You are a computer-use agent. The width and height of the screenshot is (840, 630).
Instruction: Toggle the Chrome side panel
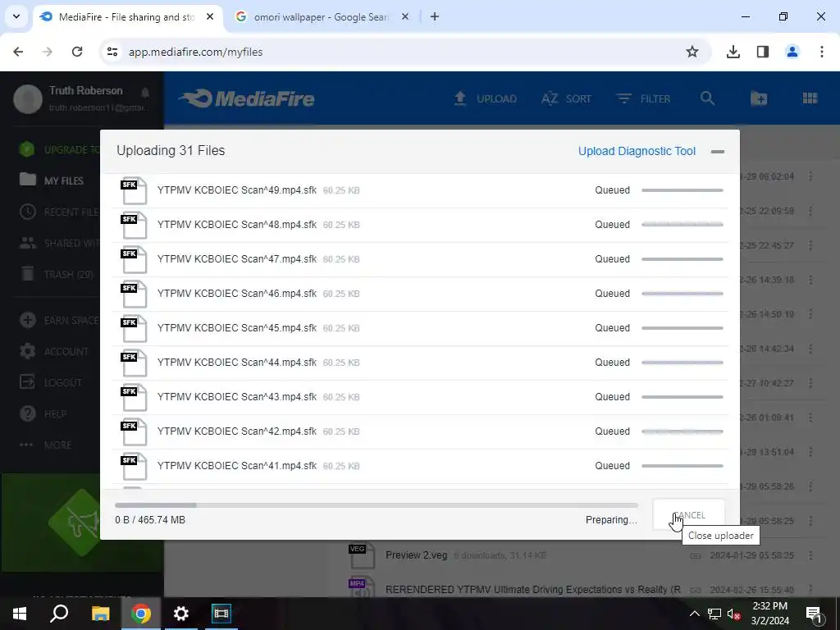click(x=763, y=52)
